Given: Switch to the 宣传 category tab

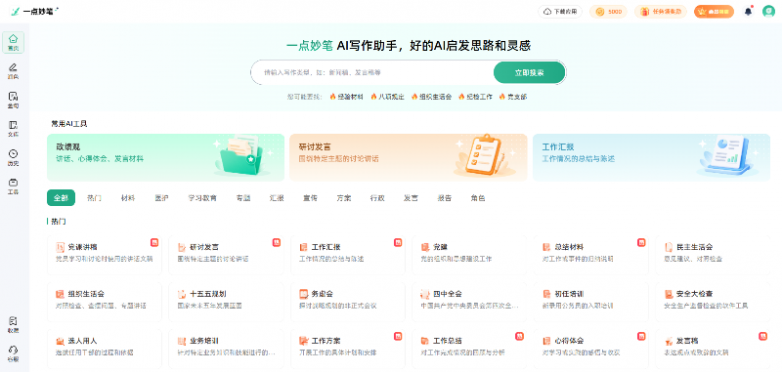Looking at the screenshot, I should pyautogui.click(x=310, y=198).
